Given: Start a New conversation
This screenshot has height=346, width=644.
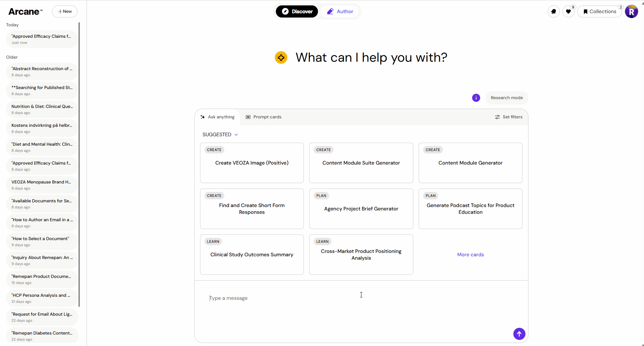Looking at the screenshot, I should pyautogui.click(x=65, y=11).
